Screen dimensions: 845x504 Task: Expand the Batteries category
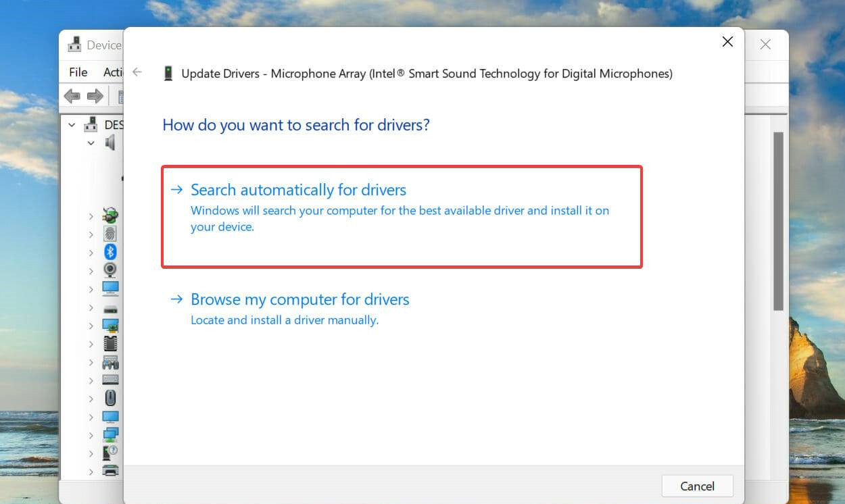pyautogui.click(x=91, y=216)
